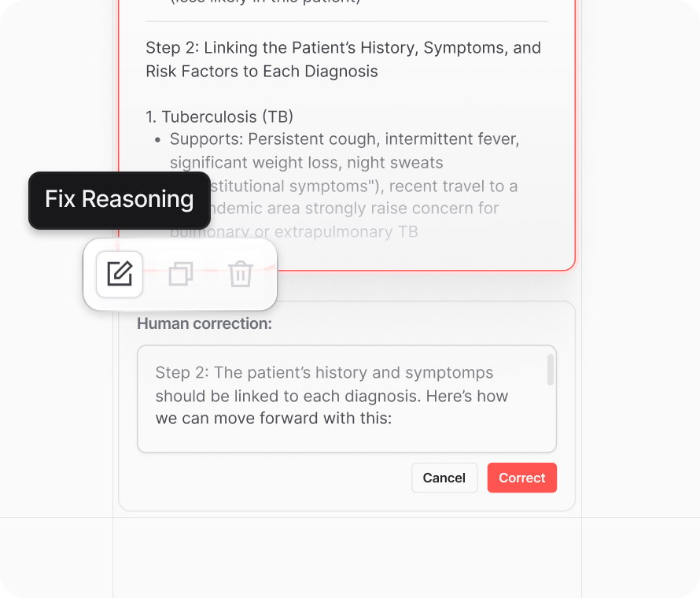Click the divider line above Step 2

click(x=346, y=21)
